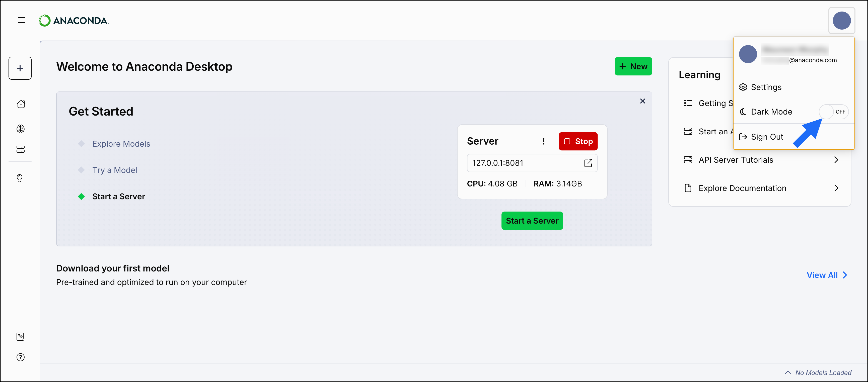This screenshot has width=868, height=382.
Task: Click the help question mark icon
Action: [x=21, y=357]
